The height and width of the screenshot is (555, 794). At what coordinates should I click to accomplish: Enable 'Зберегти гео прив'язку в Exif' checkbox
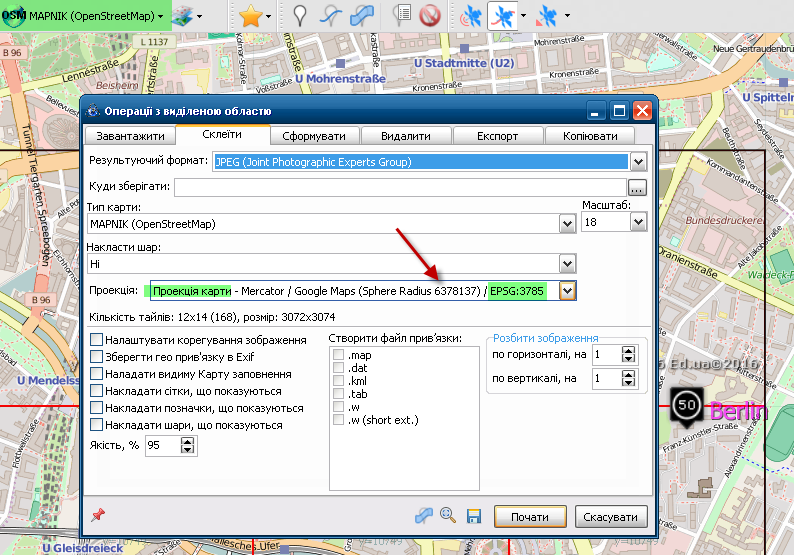click(x=97, y=357)
